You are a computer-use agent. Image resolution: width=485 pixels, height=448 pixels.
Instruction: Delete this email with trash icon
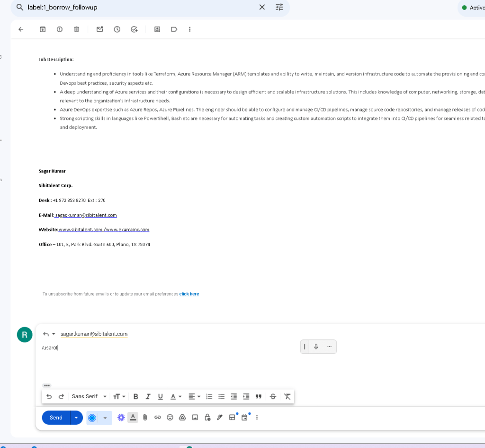tap(76, 29)
